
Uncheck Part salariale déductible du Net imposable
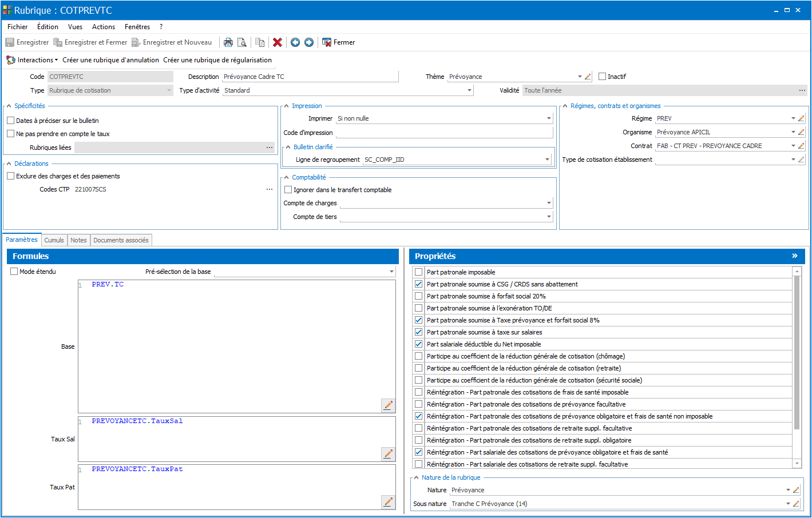point(418,344)
